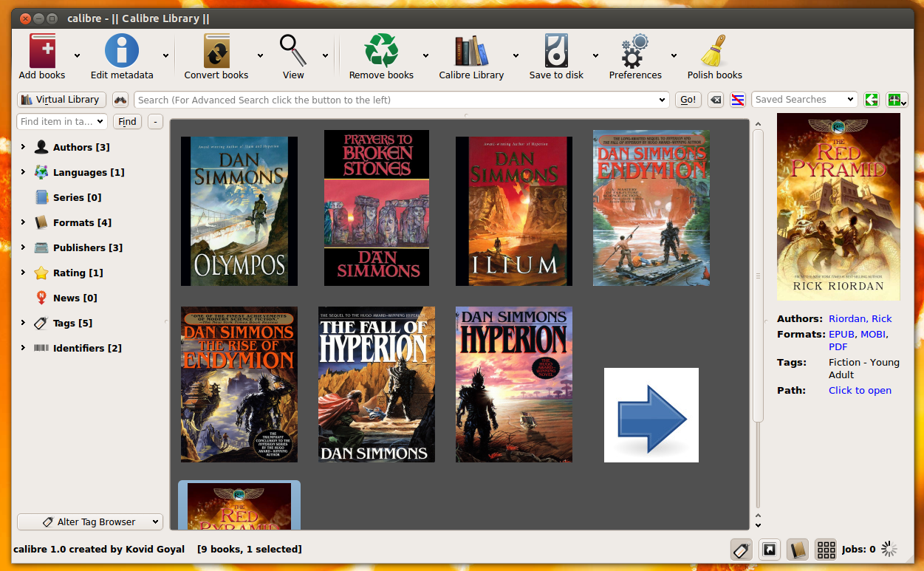Open Edit metadata tool

coord(122,51)
